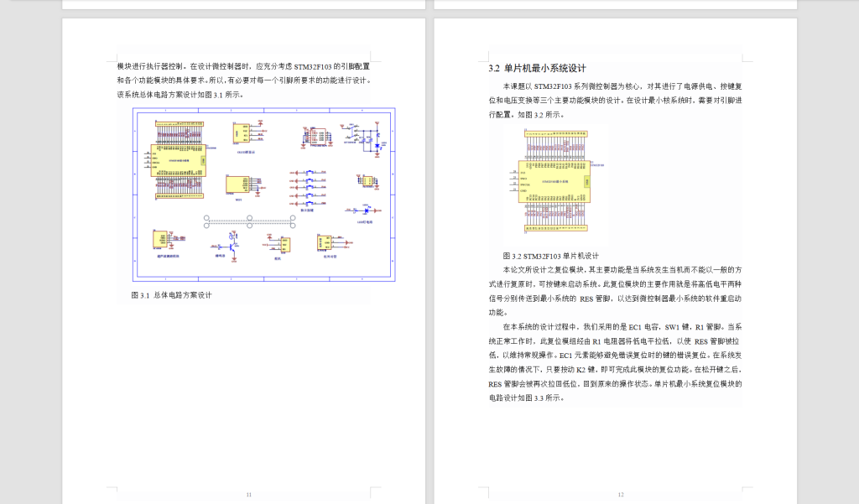Click the transistor symbol in figure 3.1 schematic
The width and height of the screenshot is (859, 504).
click(x=233, y=245)
